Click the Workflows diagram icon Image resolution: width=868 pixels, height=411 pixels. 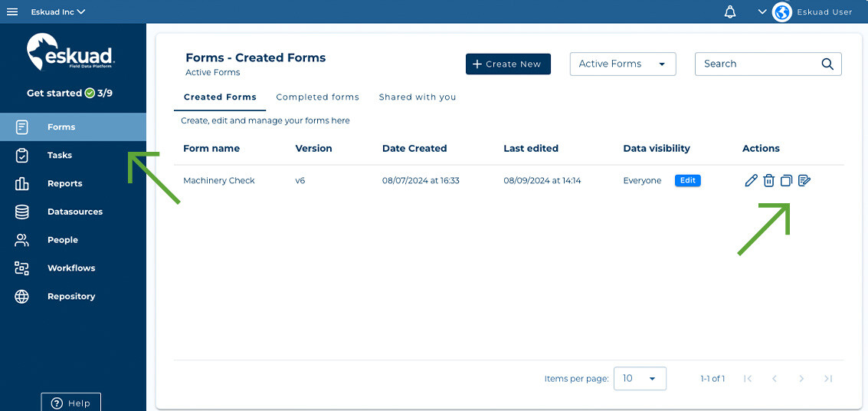click(x=21, y=268)
